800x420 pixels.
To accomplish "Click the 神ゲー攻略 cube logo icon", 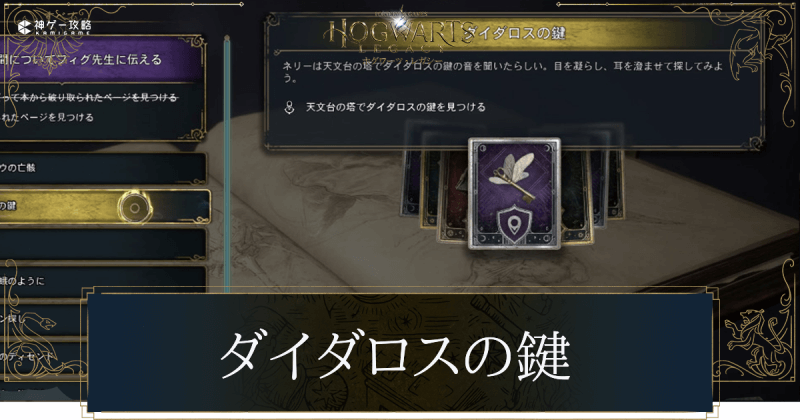I will coord(24,27).
